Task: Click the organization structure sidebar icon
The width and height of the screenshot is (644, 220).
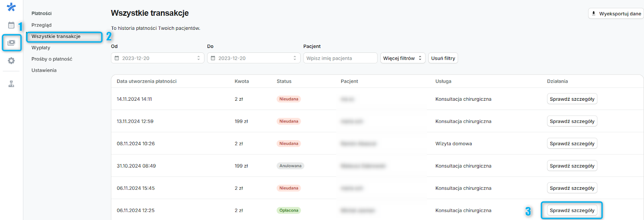Action: (x=11, y=84)
